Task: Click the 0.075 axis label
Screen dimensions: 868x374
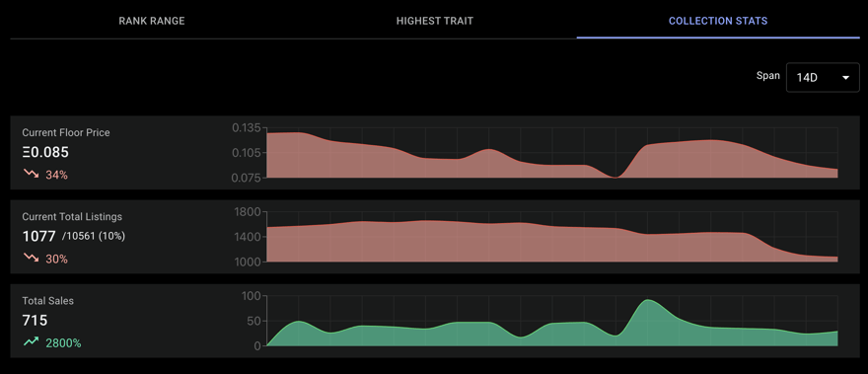Action: click(x=246, y=178)
